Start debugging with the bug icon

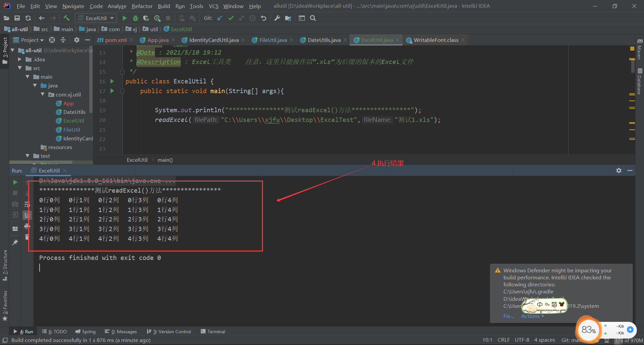135,18
